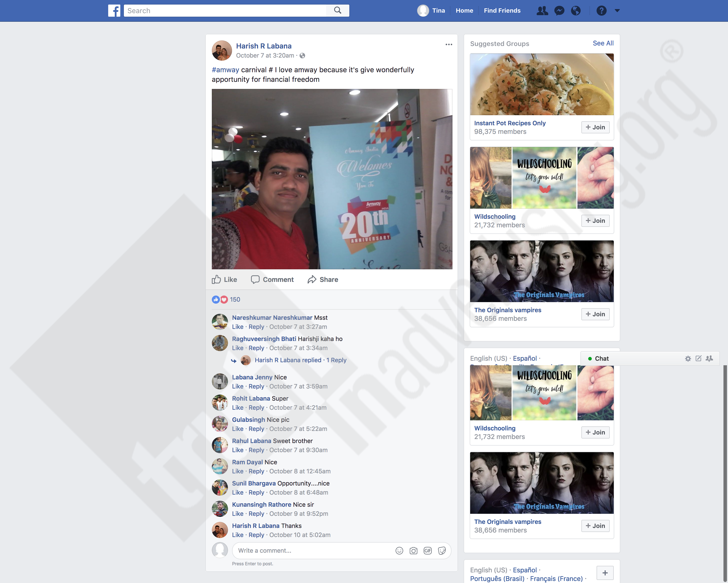Click the Facebook logo icon

click(x=114, y=10)
